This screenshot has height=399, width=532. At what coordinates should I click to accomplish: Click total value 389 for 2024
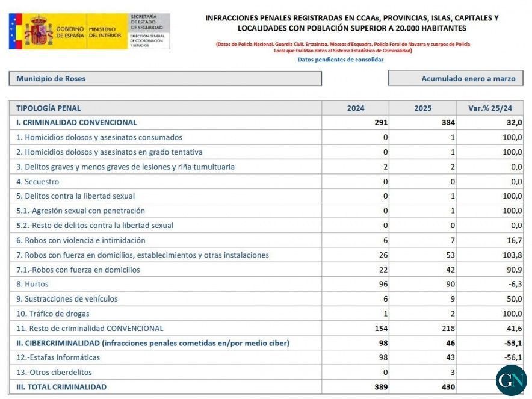382,387
